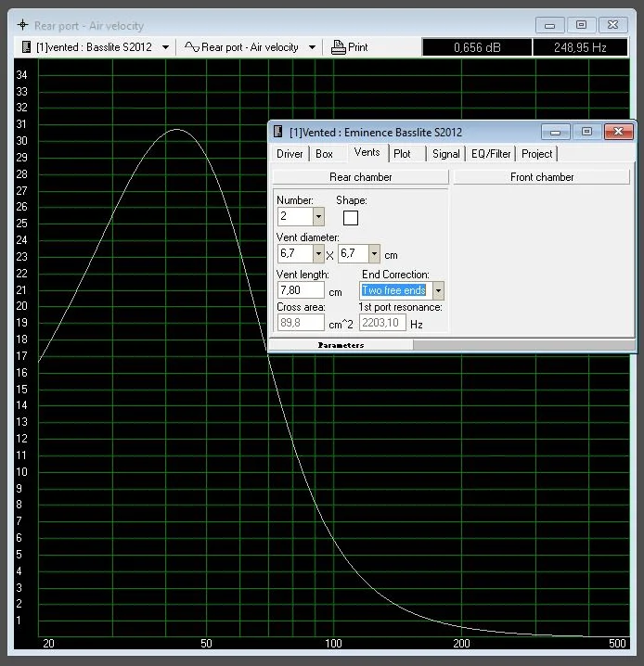This screenshot has height=666, width=644.
Task: Click the Rear chamber button
Action: click(360, 177)
